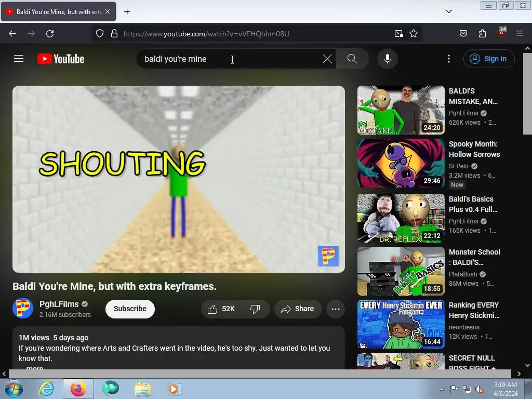
Task: Open the PghLFilms channel name link
Action: coord(59,304)
